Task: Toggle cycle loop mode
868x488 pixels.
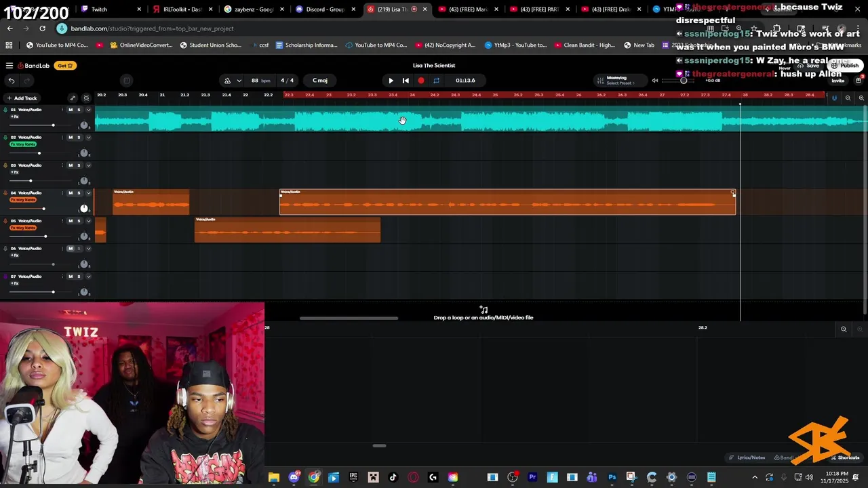Action: coord(436,81)
